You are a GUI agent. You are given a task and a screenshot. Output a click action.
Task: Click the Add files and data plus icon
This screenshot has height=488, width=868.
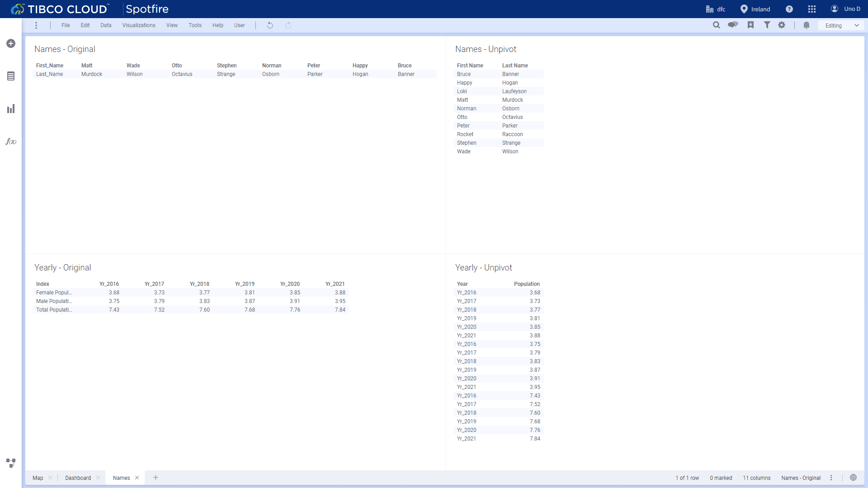pos(11,43)
